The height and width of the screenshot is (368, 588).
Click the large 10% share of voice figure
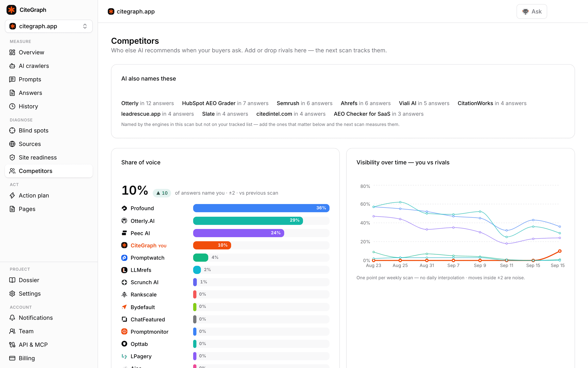click(135, 190)
